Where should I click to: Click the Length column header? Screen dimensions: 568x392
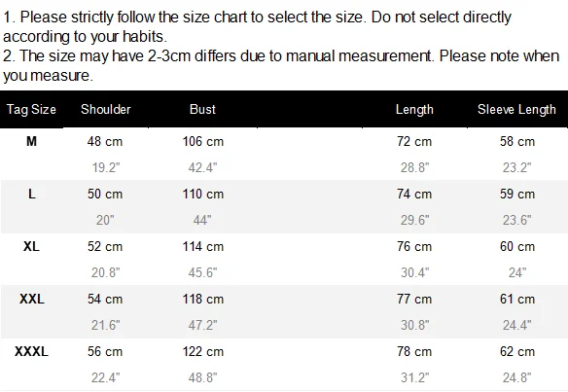click(x=414, y=109)
